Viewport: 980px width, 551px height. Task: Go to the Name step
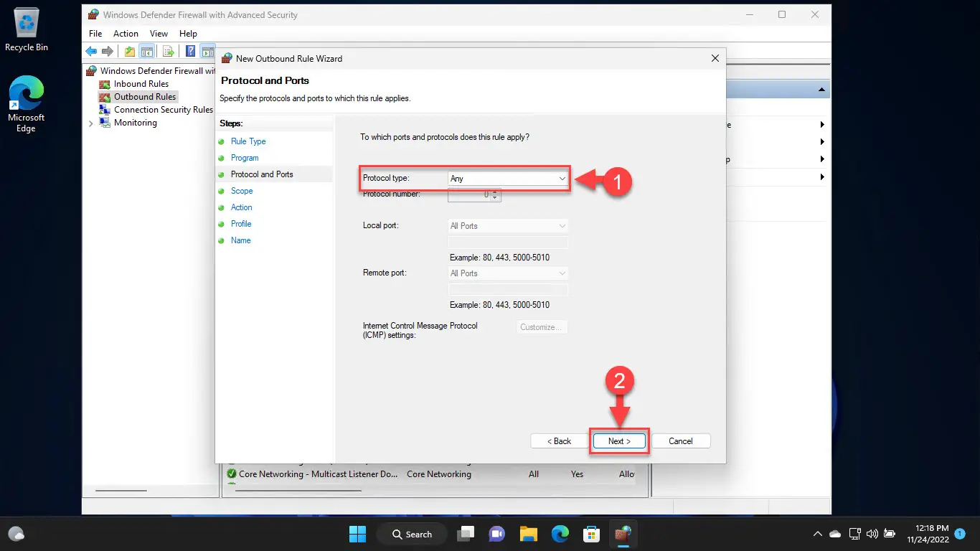pos(241,240)
